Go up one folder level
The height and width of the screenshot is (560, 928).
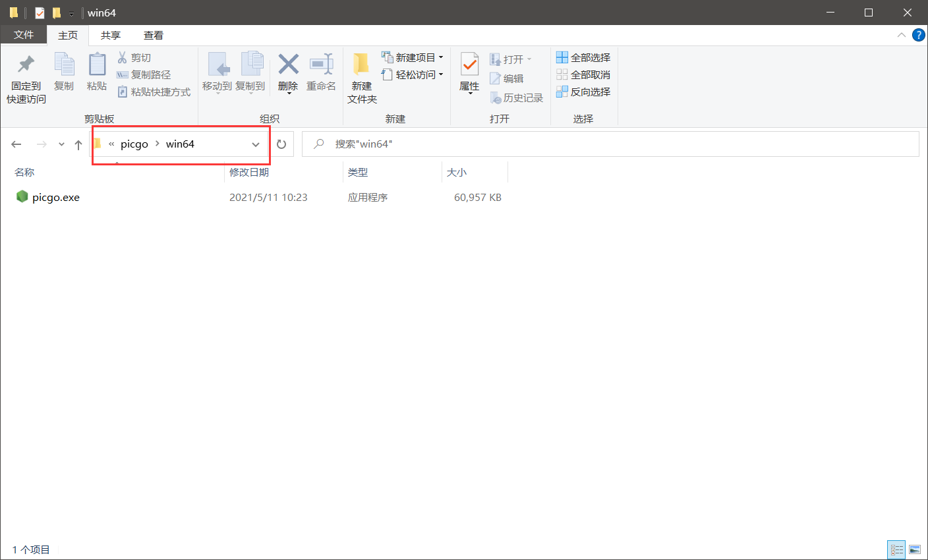pos(78,144)
